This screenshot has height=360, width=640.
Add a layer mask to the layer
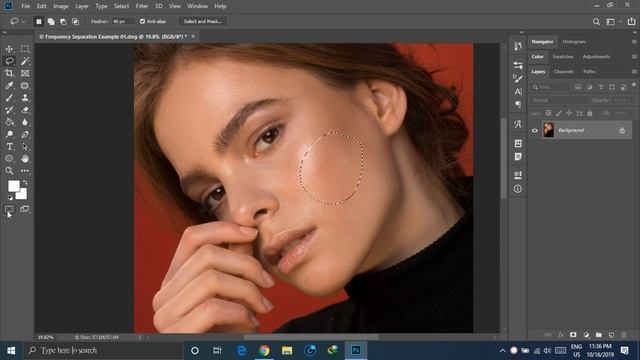coord(573,335)
